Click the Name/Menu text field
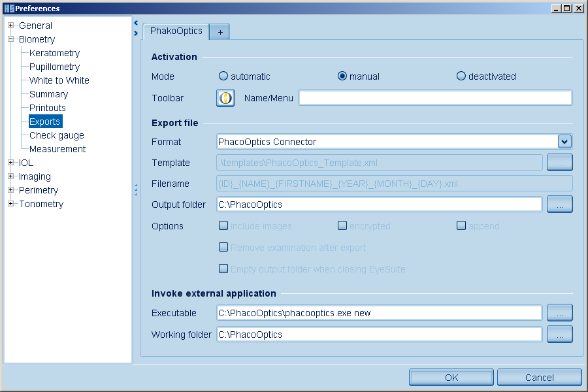 click(435, 98)
